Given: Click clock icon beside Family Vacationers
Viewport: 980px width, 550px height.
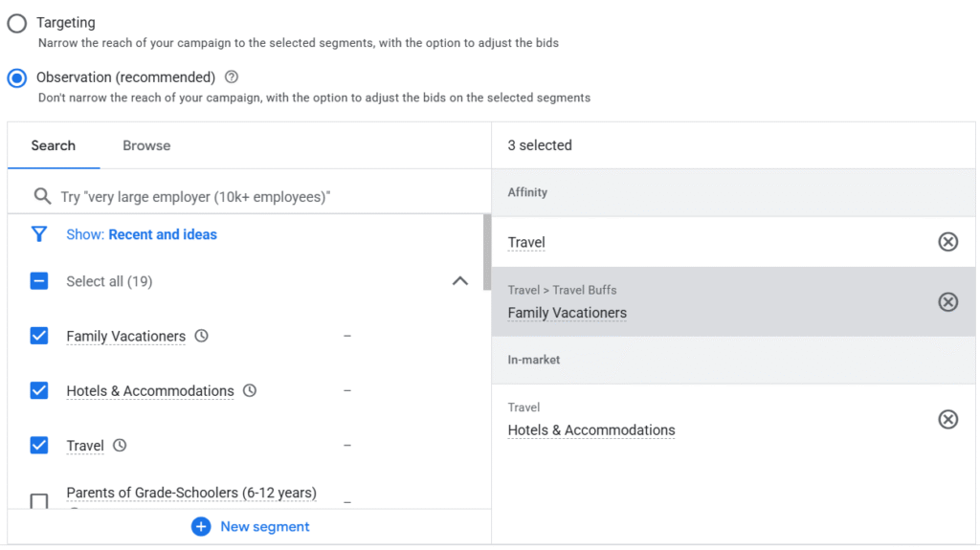Looking at the screenshot, I should point(201,336).
